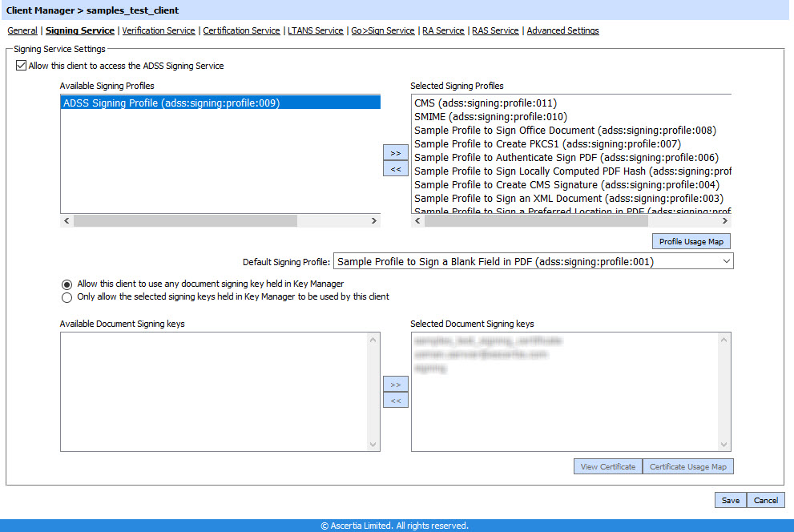Remove signing profile using << button

point(395,169)
